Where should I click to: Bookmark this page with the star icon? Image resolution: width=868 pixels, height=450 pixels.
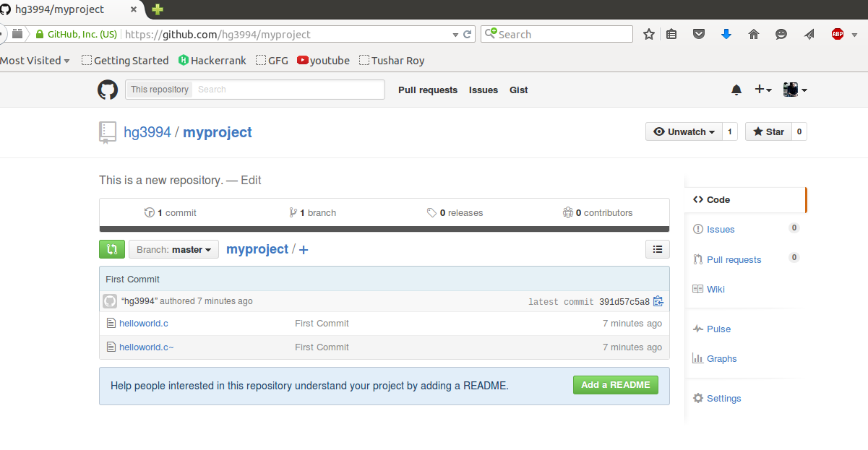tap(648, 34)
